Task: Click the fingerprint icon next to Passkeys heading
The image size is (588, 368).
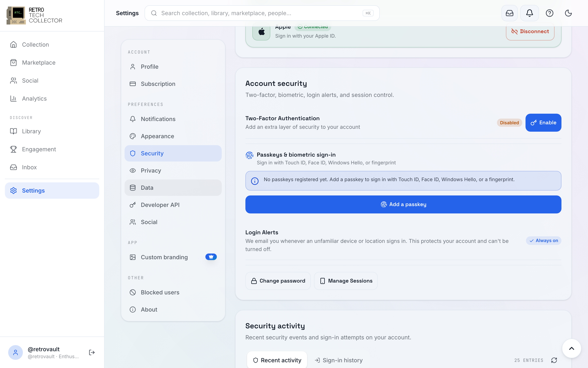Action: [249, 155]
